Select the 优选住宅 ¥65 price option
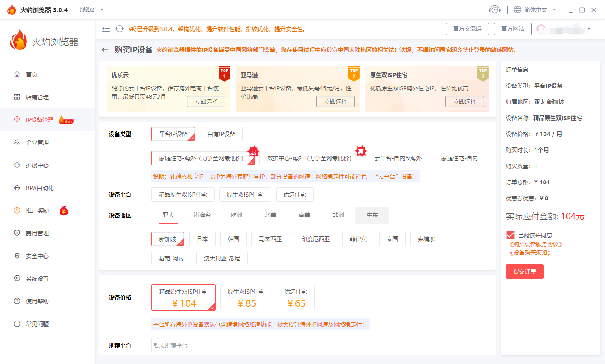This screenshot has width=605, height=364. pos(296,297)
